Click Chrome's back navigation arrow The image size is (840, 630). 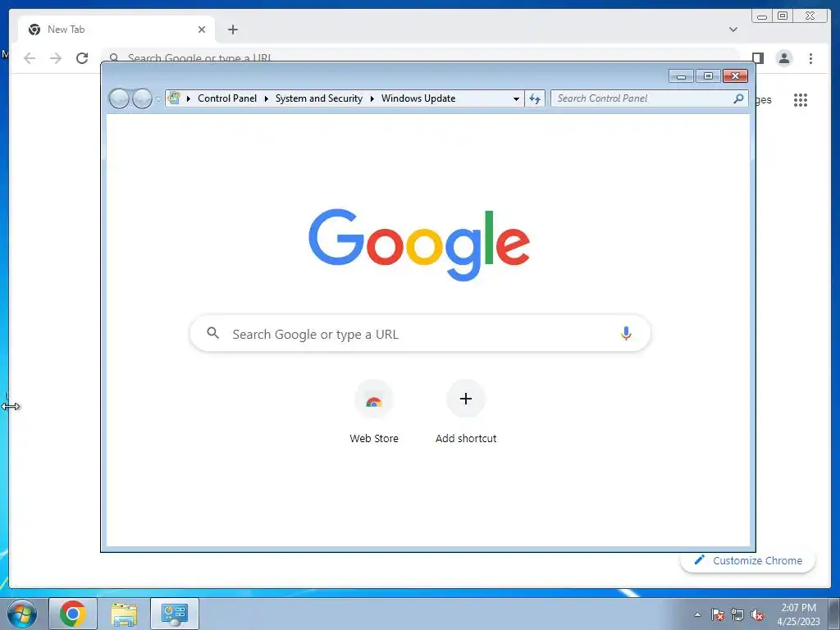(30, 58)
